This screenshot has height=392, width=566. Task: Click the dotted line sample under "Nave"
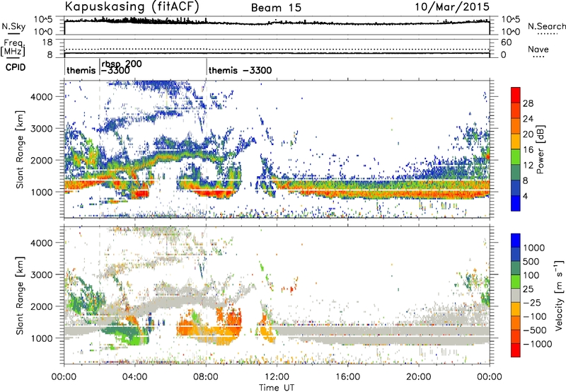tap(538, 57)
